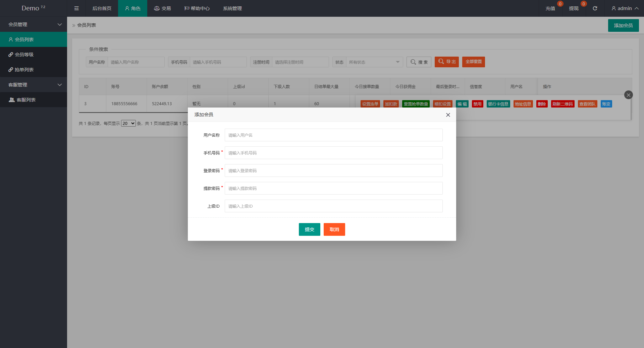Image resolution: width=644 pixels, height=348 pixels.
Task: Open 抢单列表 in the sidebar
Action: click(x=24, y=70)
